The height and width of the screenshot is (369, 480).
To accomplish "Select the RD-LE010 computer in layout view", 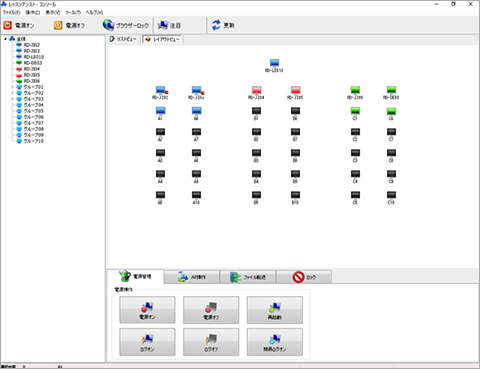I will tap(274, 63).
